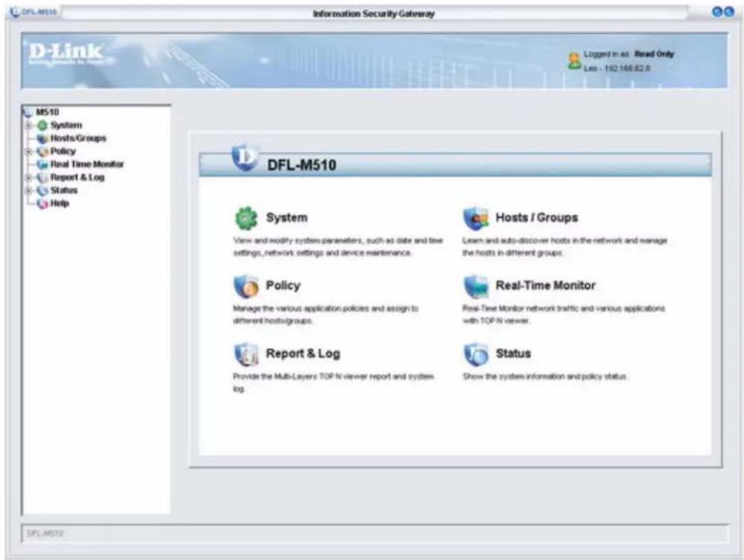Screen dimensions: 744x560
Task: Click the green System gear icon in main panel
Action: [246, 218]
